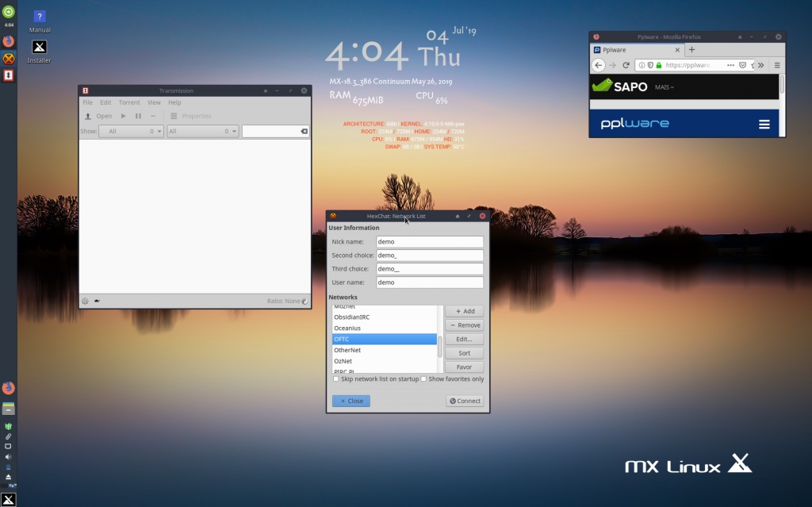This screenshot has height=507, width=812.
Task: Open the Torrent menu in Transmission
Action: pos(128,102)
